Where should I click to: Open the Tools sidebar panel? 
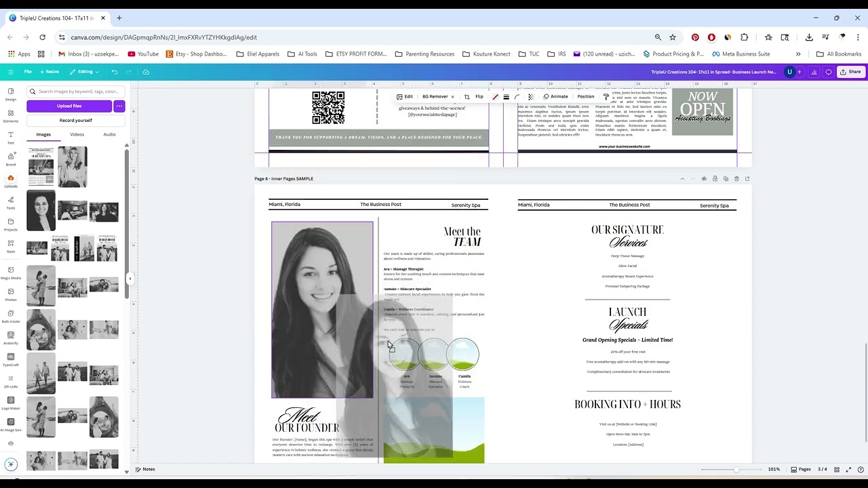pyautogui.click(x=10, y=203)
